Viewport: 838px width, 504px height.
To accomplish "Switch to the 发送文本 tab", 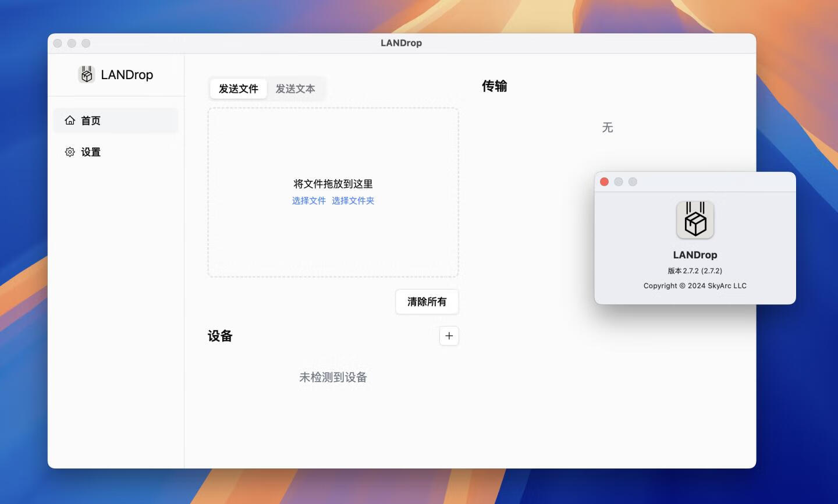I will click(295, 88).
